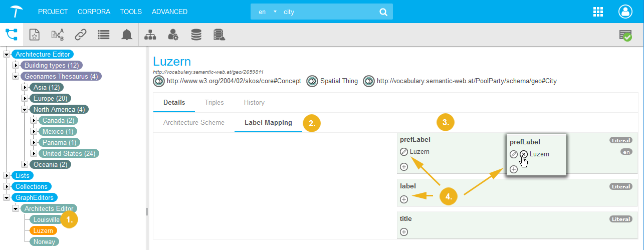Open the link chain icon in toolbar
The height and width of the screenshot is (250, 644).
tap(81, 35)
